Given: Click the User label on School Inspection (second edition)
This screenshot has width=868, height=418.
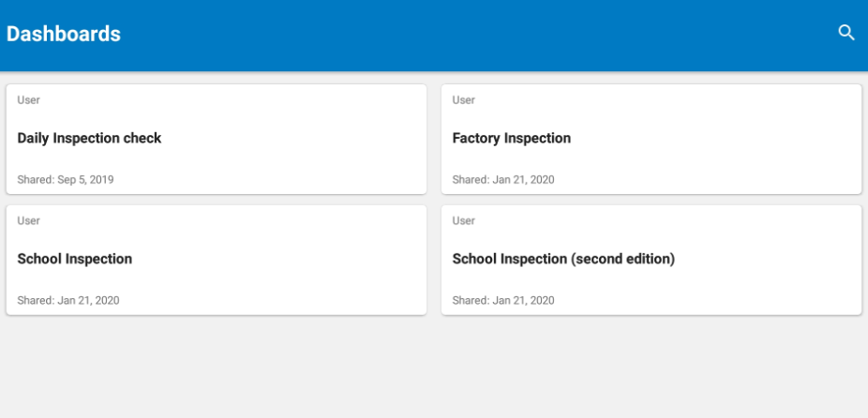Looking at the screenshot, I should [x=464, y=221].
